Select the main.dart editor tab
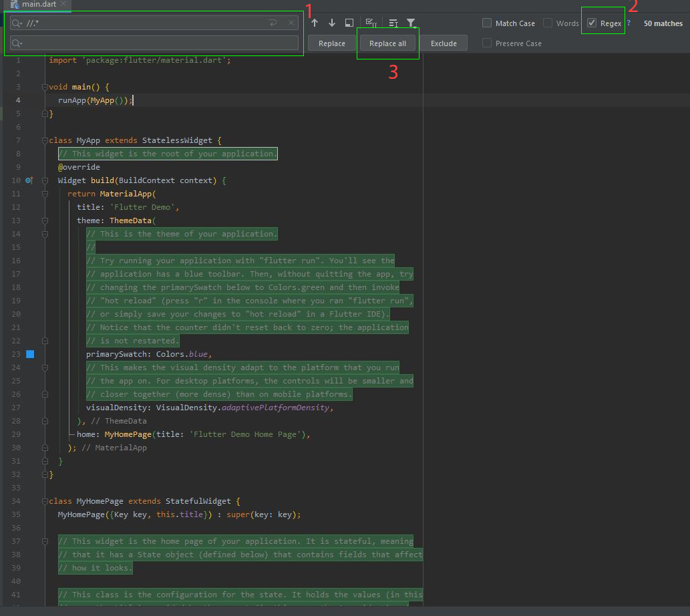The width and height of the screenshot is (690, 616). [x=38, y=5]
